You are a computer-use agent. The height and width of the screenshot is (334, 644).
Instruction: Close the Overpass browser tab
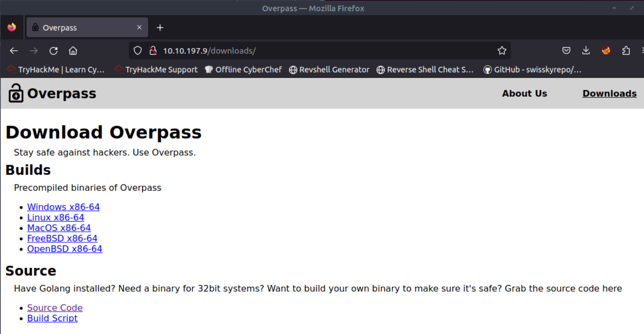coord(139,27)
